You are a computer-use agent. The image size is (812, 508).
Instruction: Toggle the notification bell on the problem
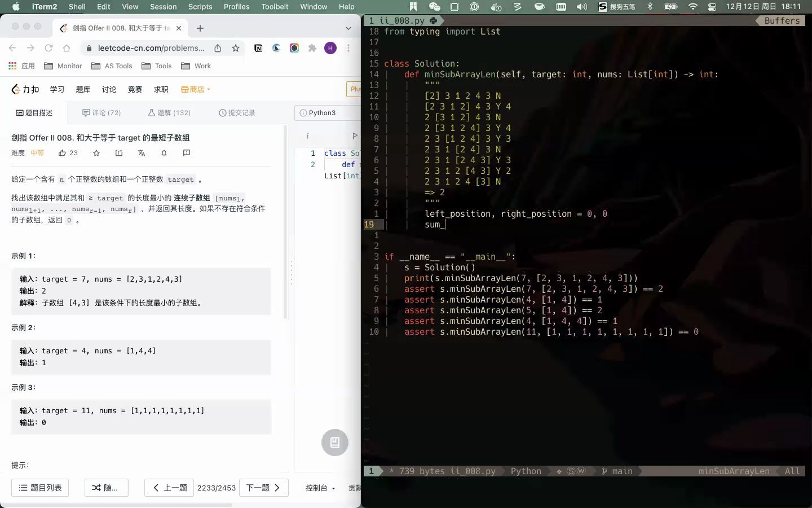click(x=164, y=152)
